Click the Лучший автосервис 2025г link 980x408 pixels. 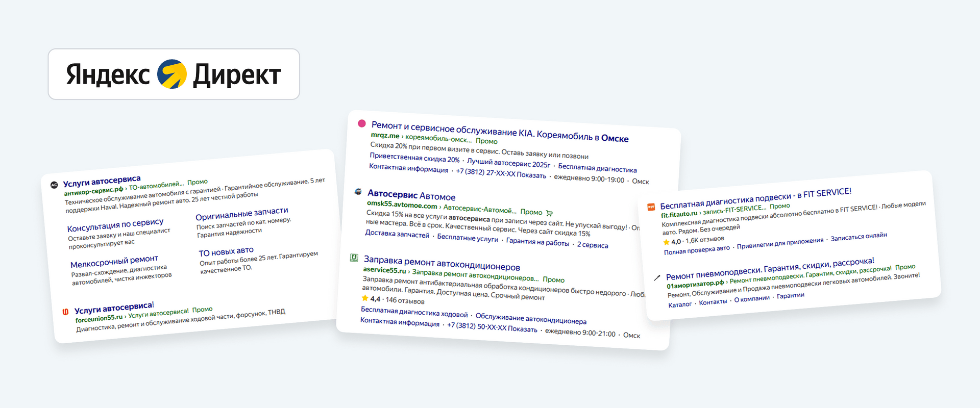(508, 163)
